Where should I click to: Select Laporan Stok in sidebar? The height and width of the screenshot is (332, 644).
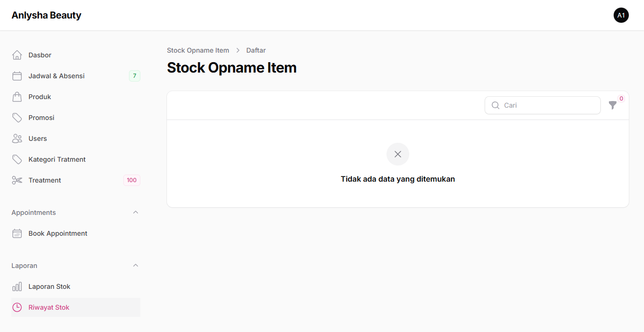coord(49,286)
